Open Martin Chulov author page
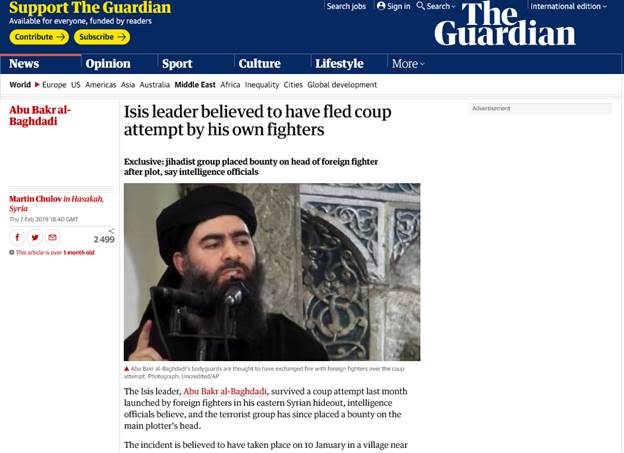624x453 pixels. [x=35, y=199]
